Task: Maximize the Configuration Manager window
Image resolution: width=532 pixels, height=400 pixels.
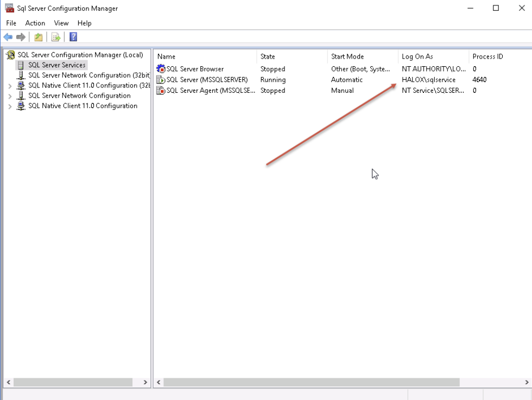Action: point(496,8)
